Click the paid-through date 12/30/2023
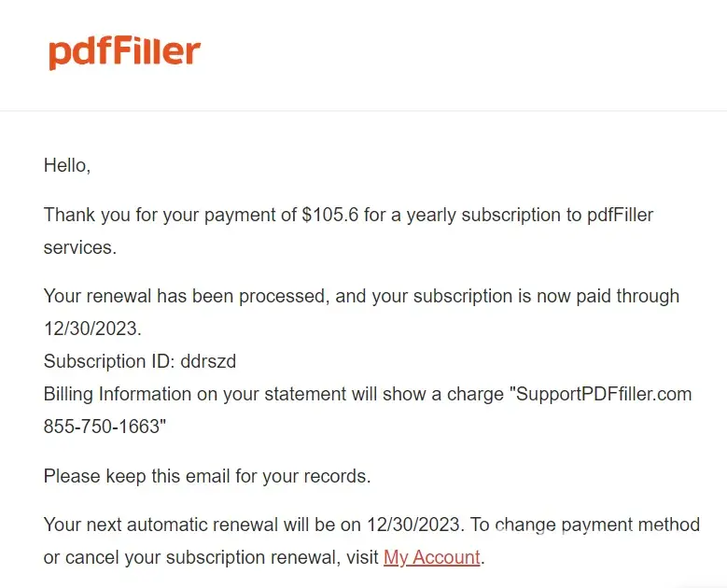This screenshot has width=727, height=588. click(91, 329)
